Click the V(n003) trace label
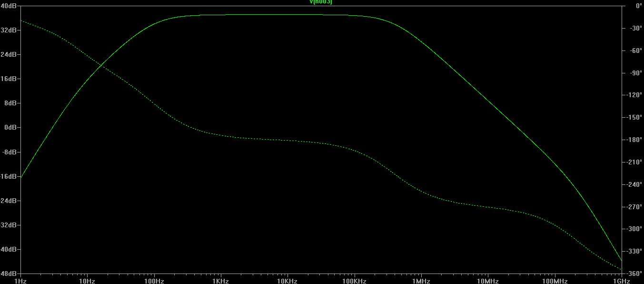This screenshot has height=284, width=644. click(321, 2)
